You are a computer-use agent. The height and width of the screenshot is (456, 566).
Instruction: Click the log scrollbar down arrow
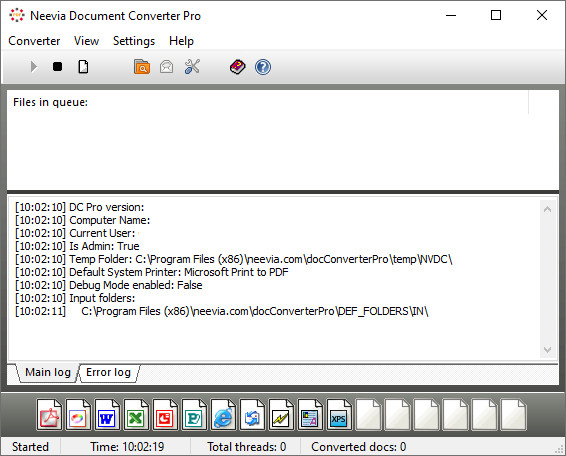[x=547, y=349]
